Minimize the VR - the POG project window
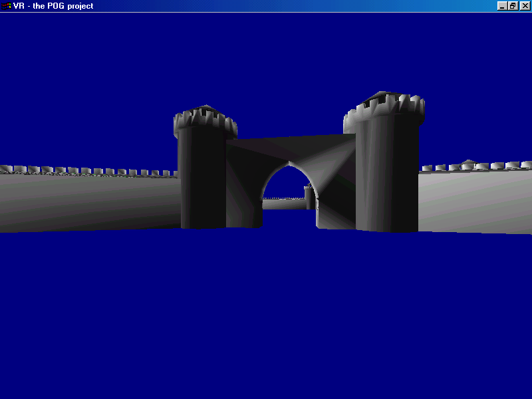This screenshot has height=399, width=532. (502, 6)
